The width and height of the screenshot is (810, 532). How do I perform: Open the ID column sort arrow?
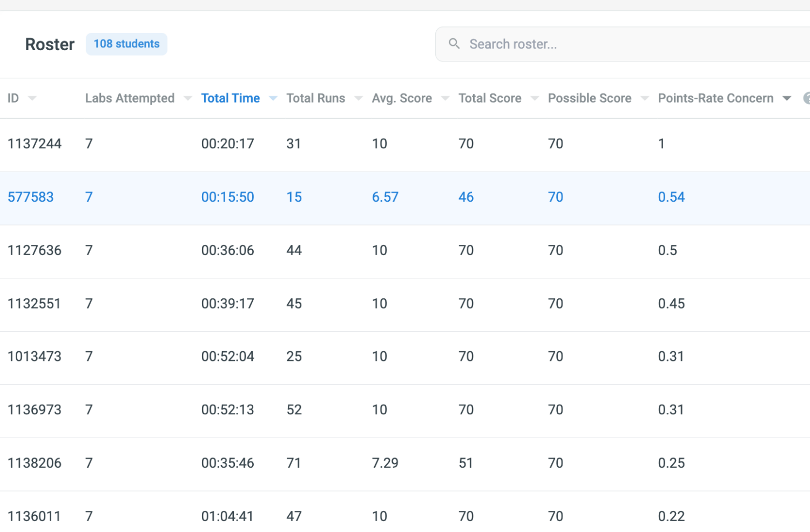click(32, 98)
